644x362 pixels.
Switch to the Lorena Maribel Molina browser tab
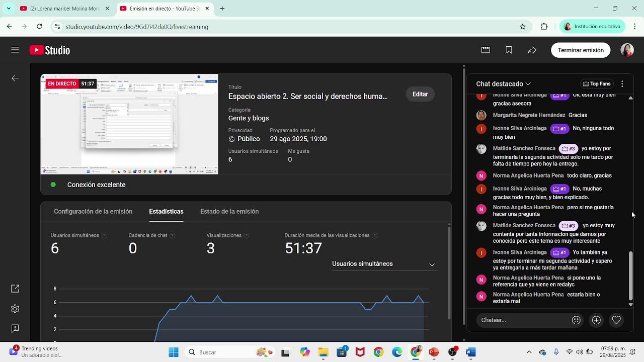(65, 9)
